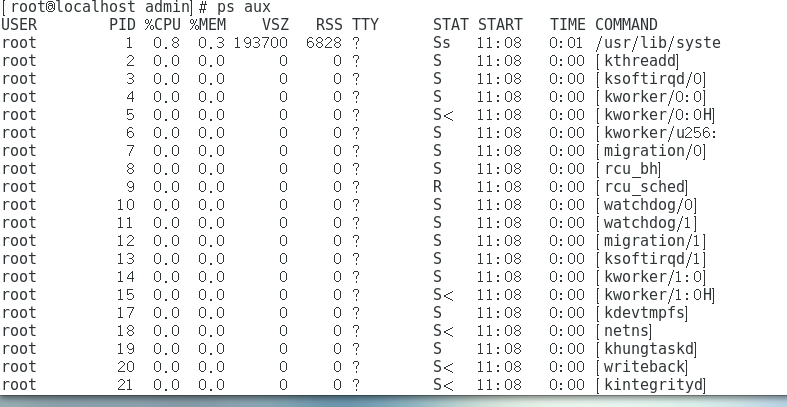Click the [migration/0] process name
Viewport: 787px width, 407px height.
coord(651,151)
